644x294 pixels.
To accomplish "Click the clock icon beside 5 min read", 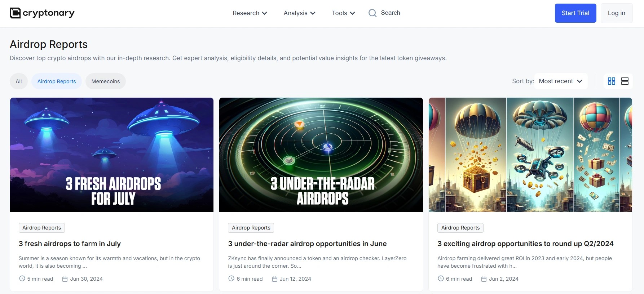I will tap(22, 279).
